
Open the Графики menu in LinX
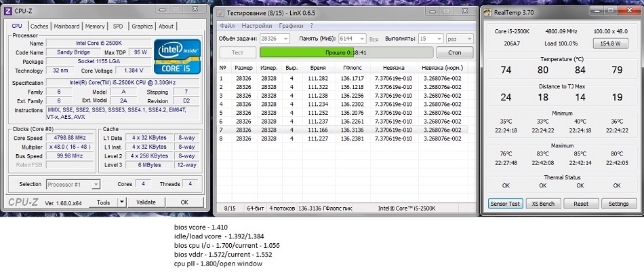(x=291, y=26)
